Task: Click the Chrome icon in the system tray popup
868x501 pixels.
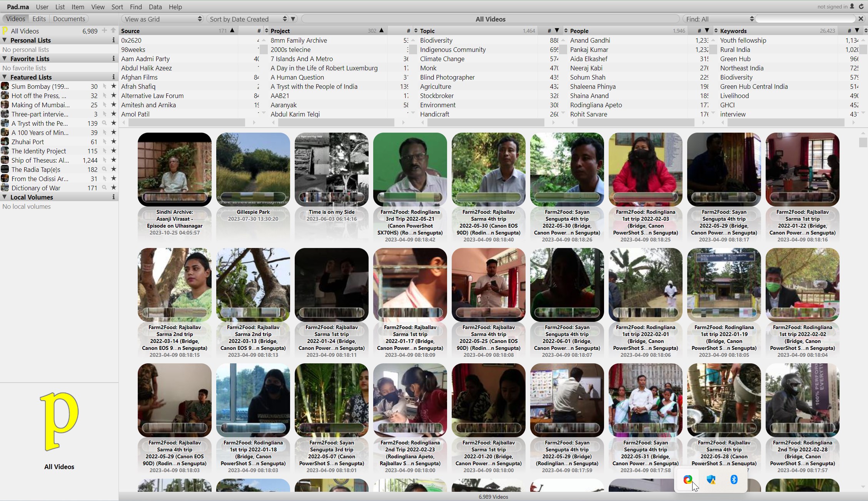Action: click(x=688, y=479)
